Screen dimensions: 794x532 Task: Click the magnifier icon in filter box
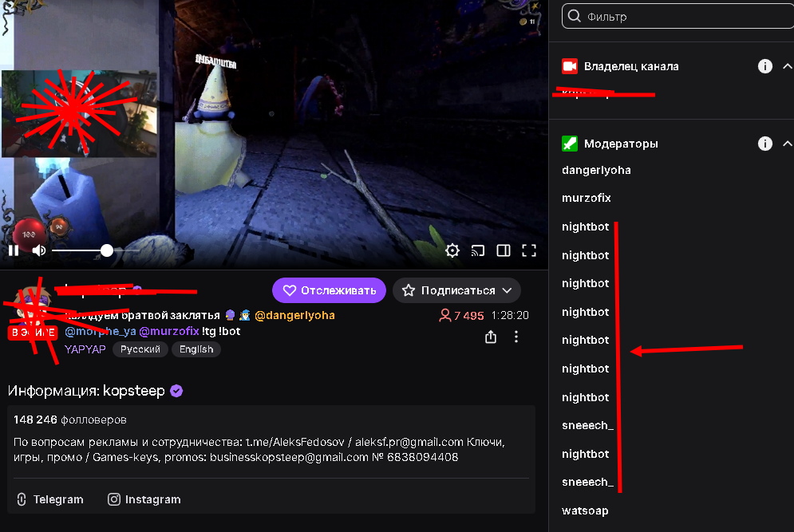click(575, 16)
